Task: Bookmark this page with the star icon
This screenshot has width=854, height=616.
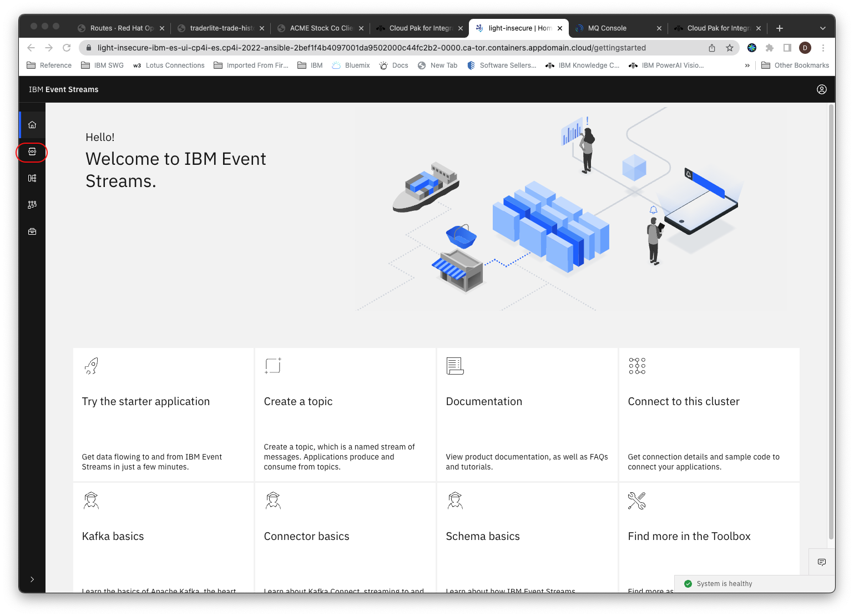Action: (x=730, y=48)
